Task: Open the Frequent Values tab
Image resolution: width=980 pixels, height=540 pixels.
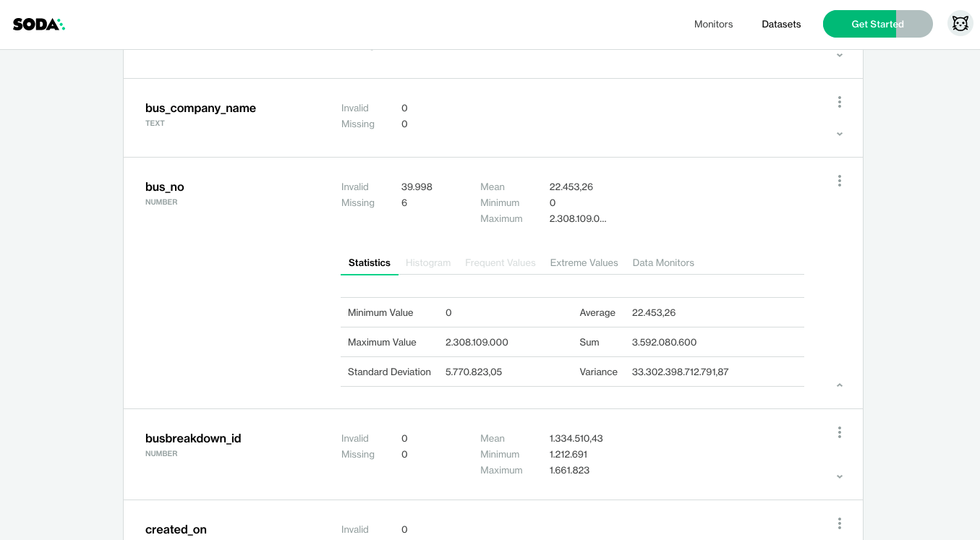Action: pyautogui.click(x=500, y=262)
